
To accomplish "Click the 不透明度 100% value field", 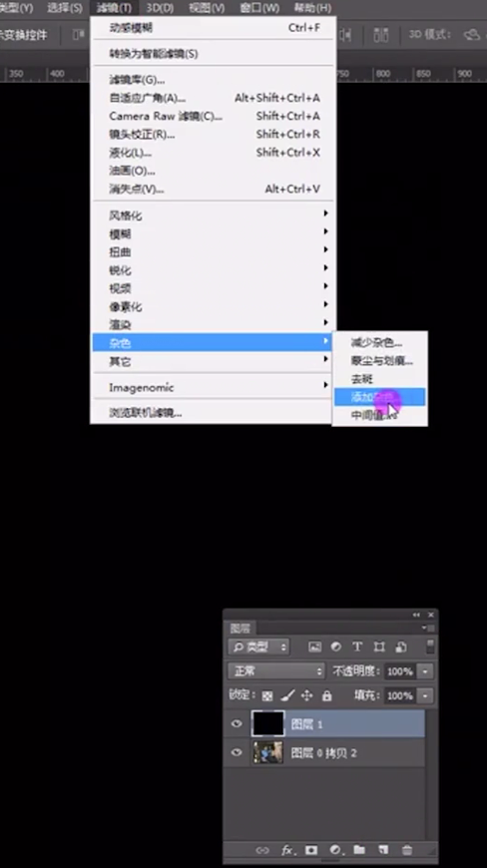I will coord(400,671).
